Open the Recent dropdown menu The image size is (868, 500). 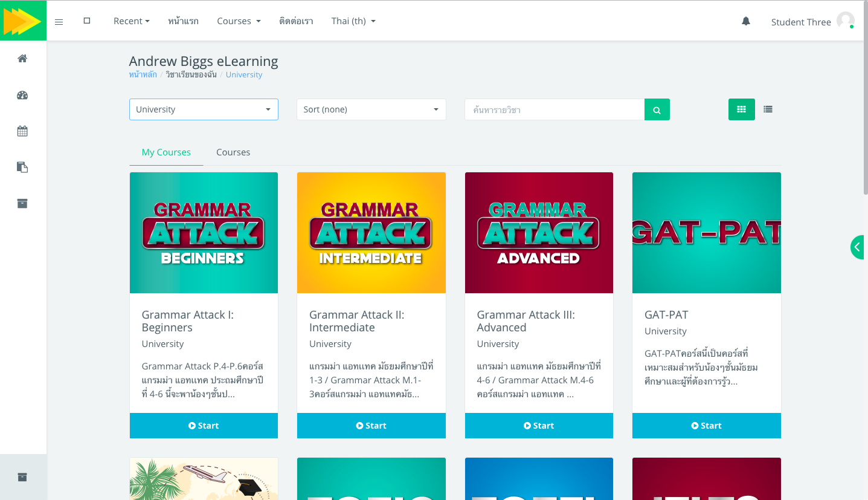coord(132,21)
